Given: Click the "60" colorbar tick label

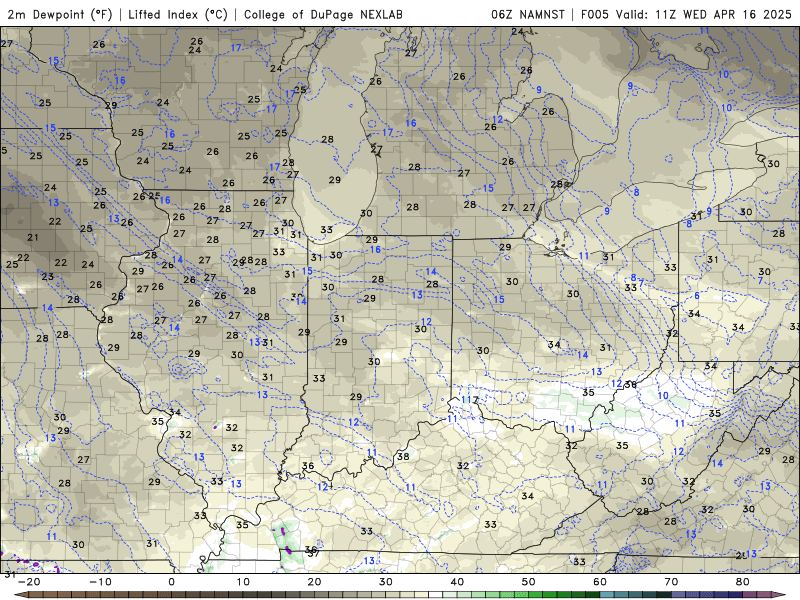Looking at the screenshot, I should pos(600,582).
